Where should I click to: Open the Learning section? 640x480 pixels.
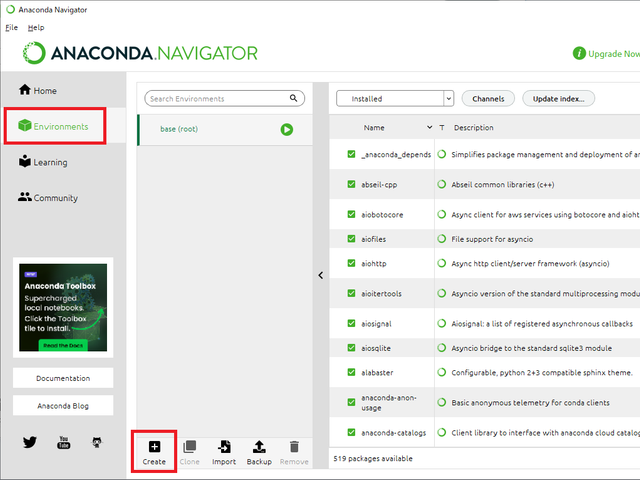click(43, 162)
